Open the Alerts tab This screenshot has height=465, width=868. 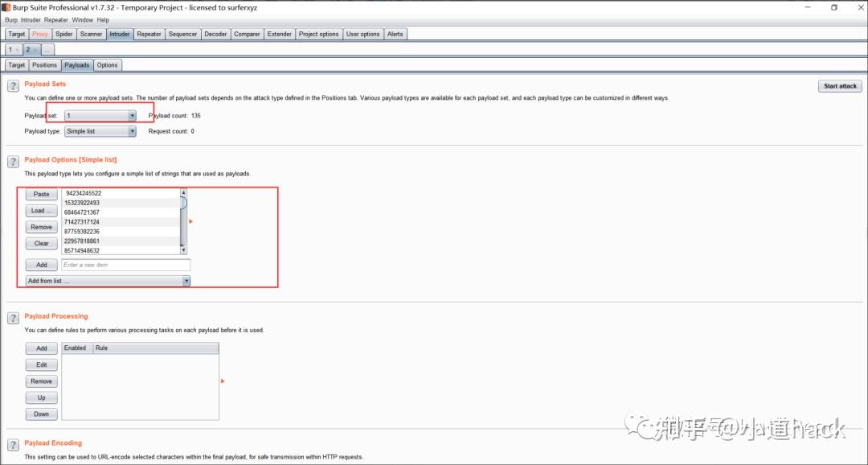tap(395, 35)
